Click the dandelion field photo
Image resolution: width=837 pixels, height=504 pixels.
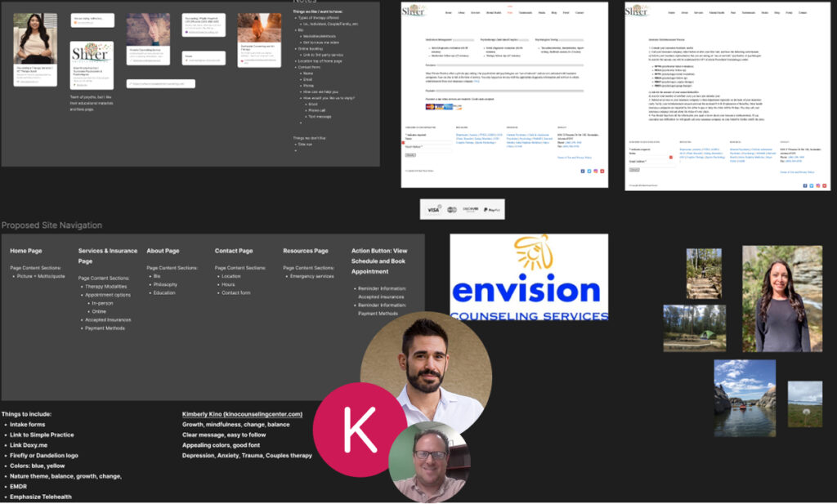[x=804, y=403]
